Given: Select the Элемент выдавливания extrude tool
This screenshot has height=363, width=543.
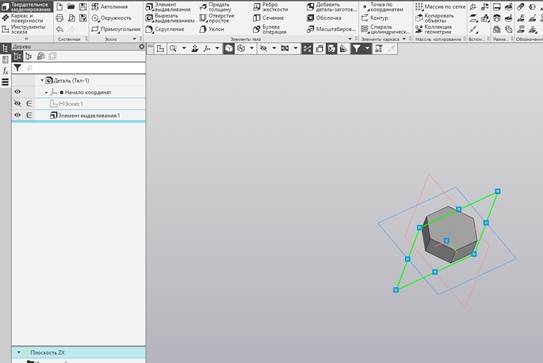Looking at the screenshot, I should coord(169,7).
